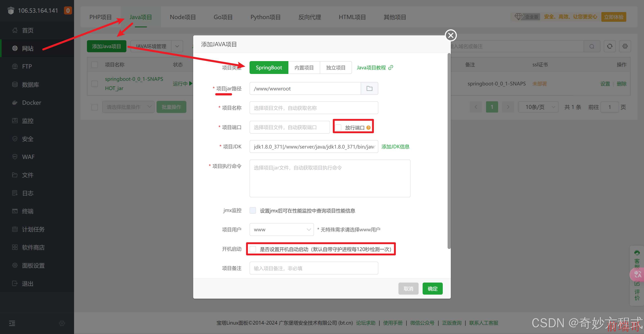Expand the JAVA环境管理 dropdown arrow
644x334 pixels.
click(177, 46)
